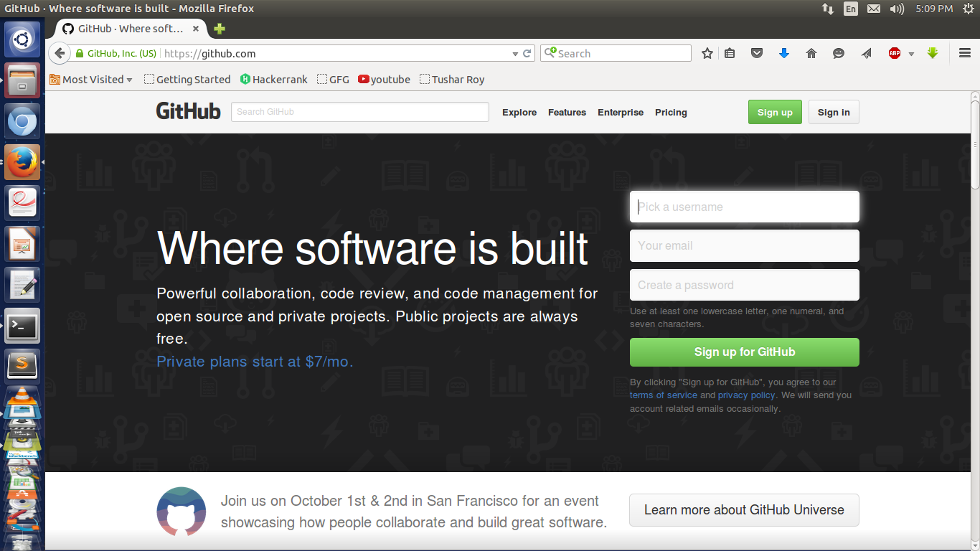Open the Hackerrank bookmark
Screen dimensions: 980x551
click(x=274, y=80)
